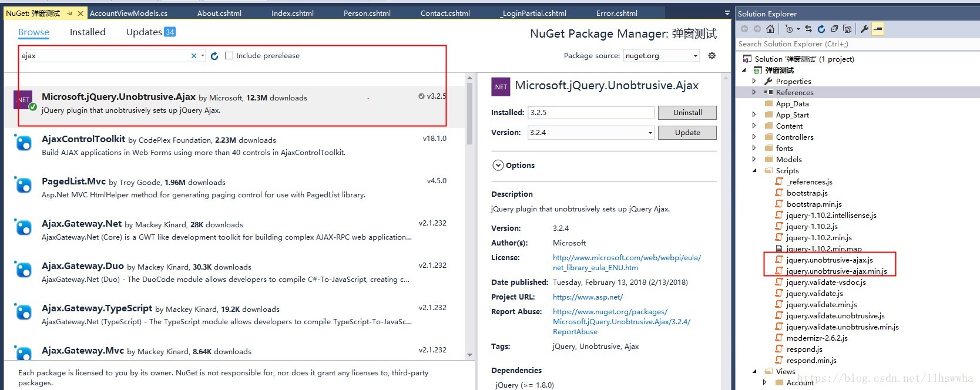This screenshot has height=390, width=980.
Task: Open AccountViewModels.cs tab
Action: tap(129, 13)
